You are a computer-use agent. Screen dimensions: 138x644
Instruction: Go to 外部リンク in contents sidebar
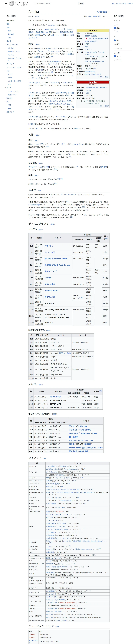(10, 112)
